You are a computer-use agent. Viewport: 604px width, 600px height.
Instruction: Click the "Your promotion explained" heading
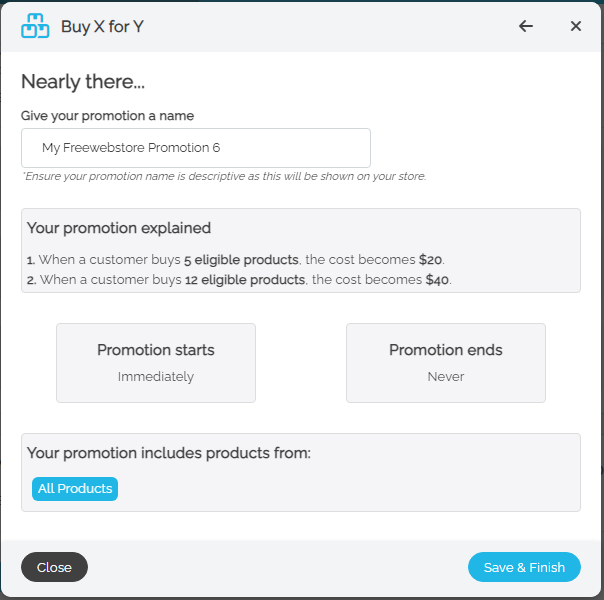click(119, 228)
